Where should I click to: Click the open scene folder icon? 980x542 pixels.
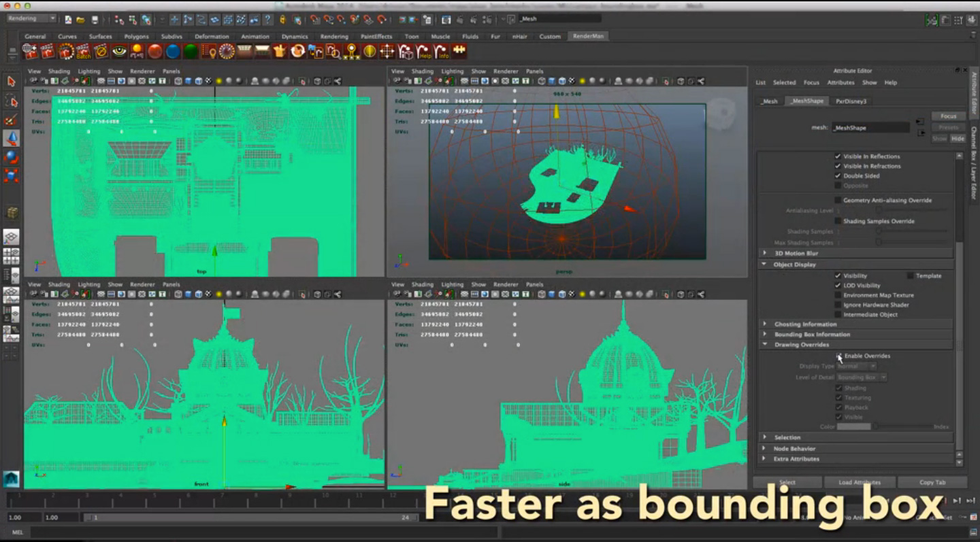pos(81,20)
